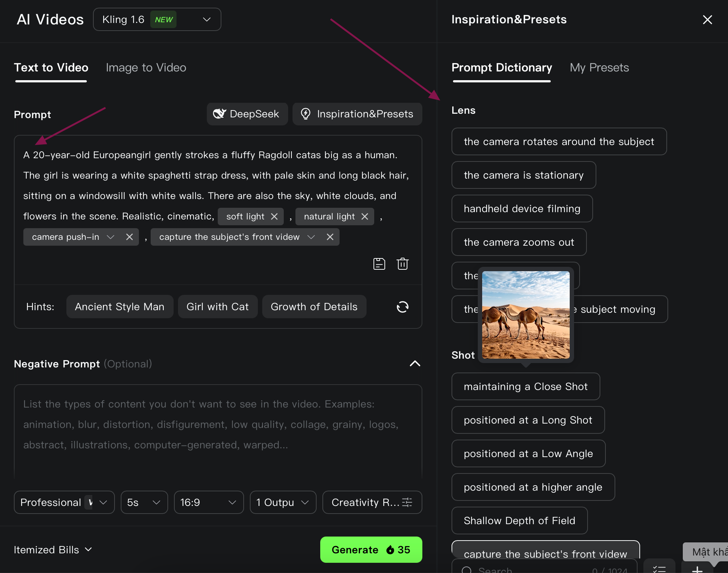Toggle 'Shallow Depth of Field' chip
Screen dimensions: 728x573
tap(519, 521)
